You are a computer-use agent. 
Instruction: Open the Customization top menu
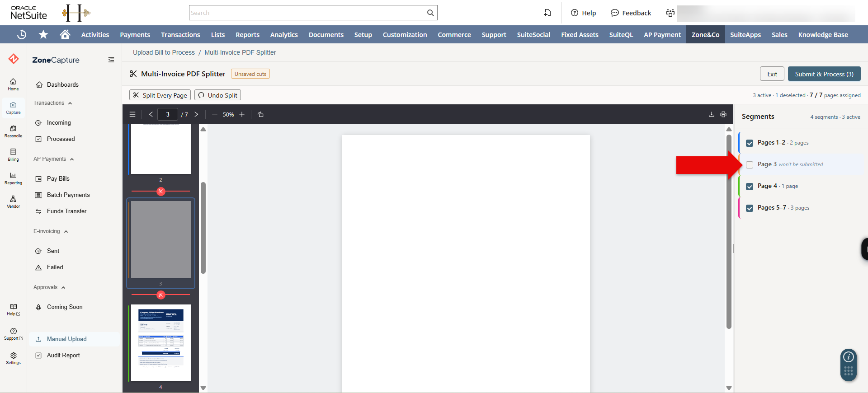tap(405, 34)
